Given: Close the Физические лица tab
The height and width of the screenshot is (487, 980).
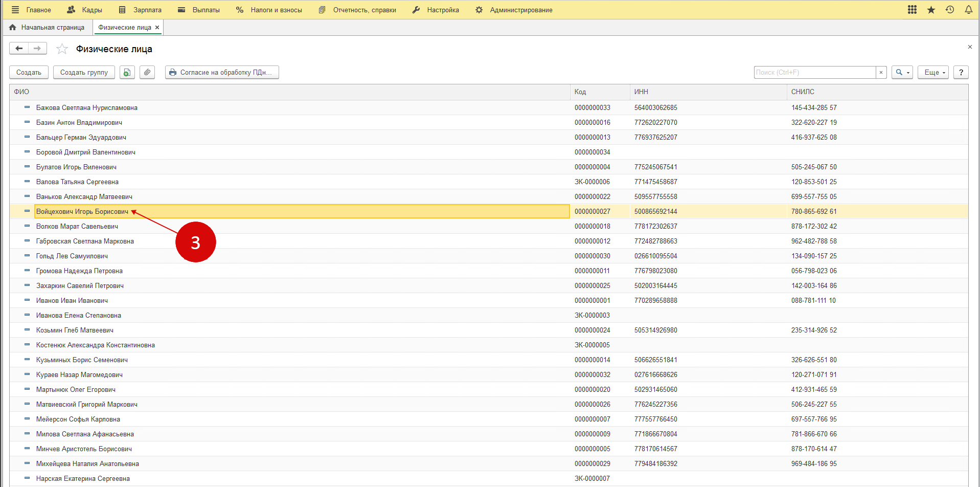Looking at the screenshot, I should tap(157, 28).
